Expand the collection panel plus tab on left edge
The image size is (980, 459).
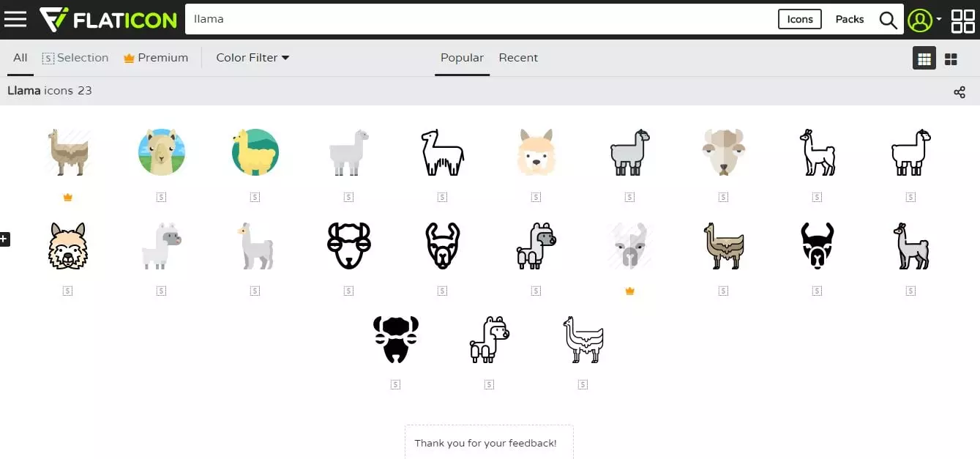pyautogui.click(x=4, y=239)
